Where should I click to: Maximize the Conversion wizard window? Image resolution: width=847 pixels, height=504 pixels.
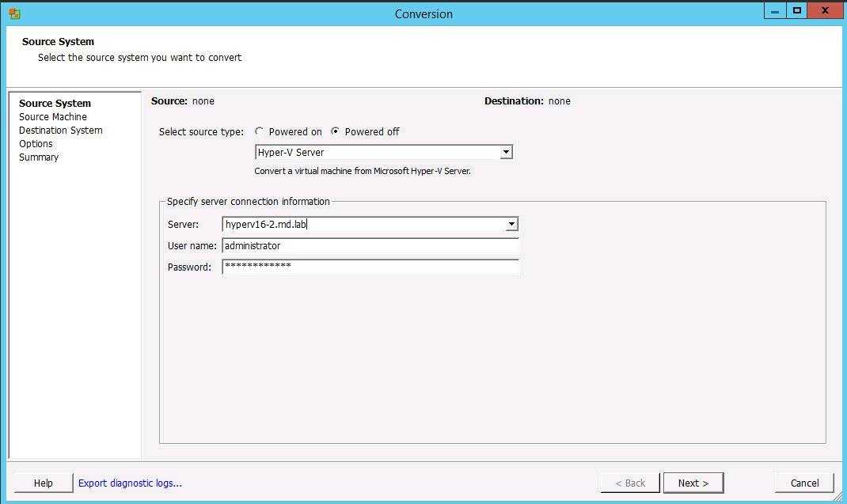797,10
